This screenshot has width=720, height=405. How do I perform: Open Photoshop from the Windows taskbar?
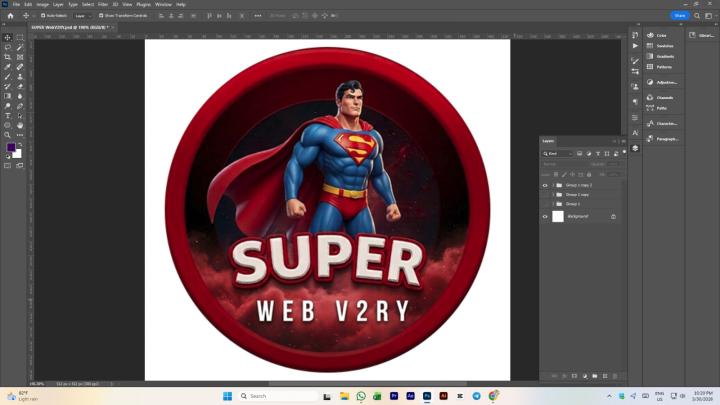427,396
